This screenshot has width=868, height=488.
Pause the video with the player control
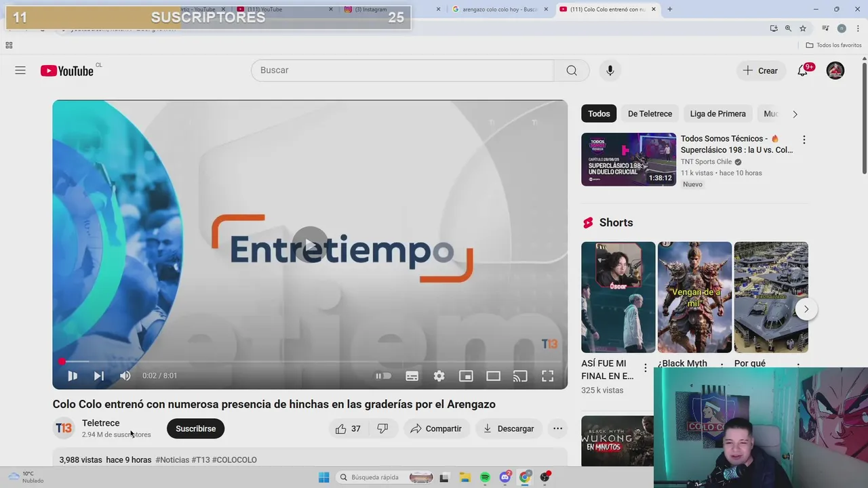73,375
